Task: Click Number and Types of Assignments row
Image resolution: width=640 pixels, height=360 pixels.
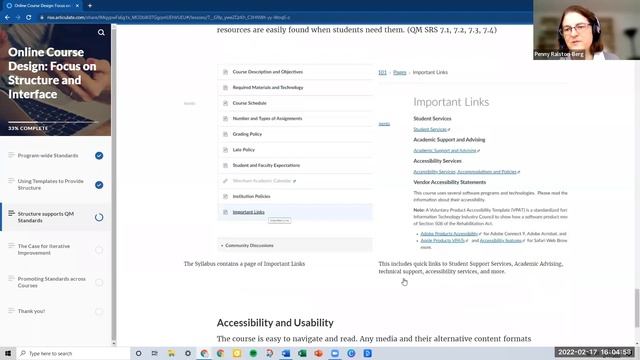Action: pyautogui.click(x=295, y=118)
